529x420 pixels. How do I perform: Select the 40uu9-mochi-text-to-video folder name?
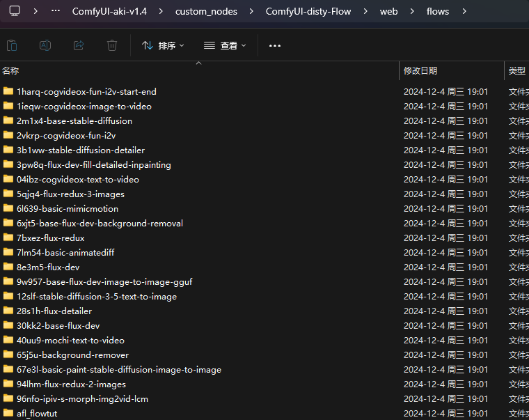point(70,341)
